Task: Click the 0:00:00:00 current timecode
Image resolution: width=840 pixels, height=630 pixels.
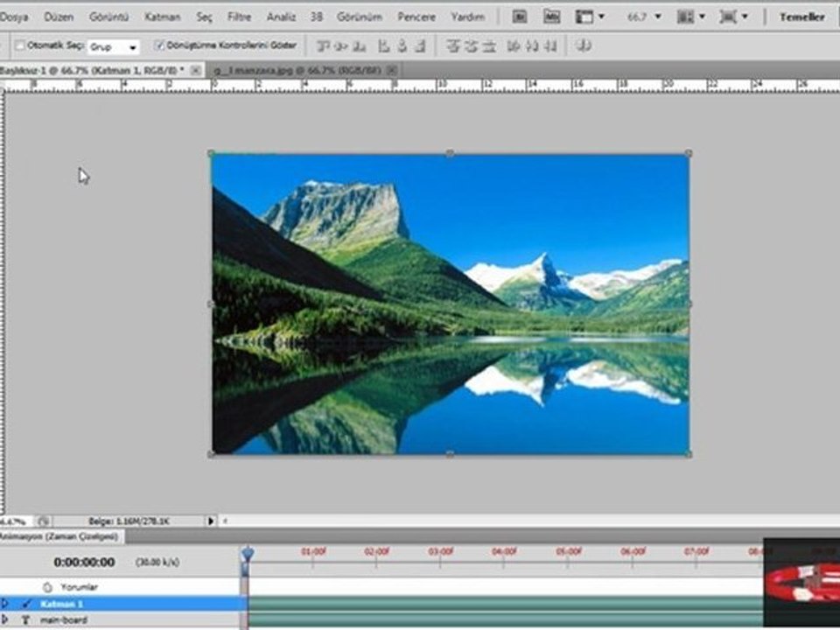Action: point(84,562)
